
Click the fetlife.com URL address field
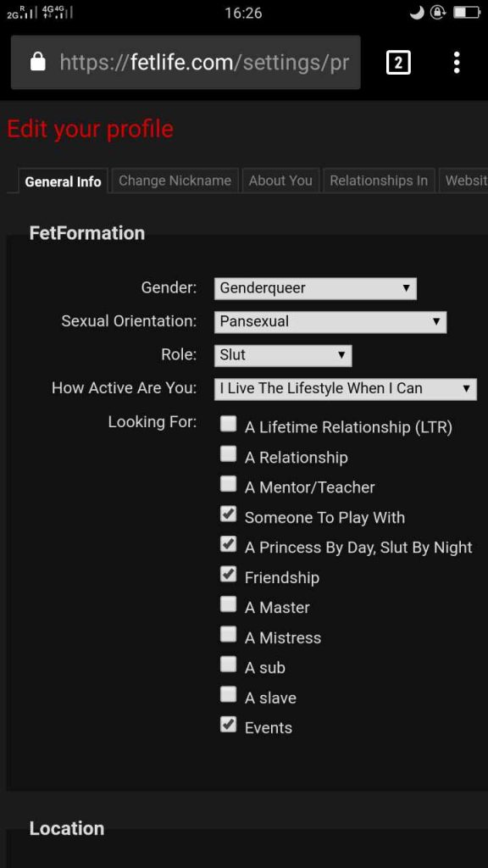click(x=186, y=63)
